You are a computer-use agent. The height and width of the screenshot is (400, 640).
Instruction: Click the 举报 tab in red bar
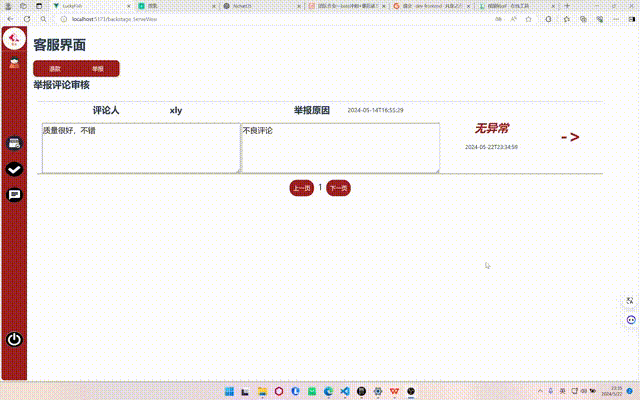[x=98, y=69]
